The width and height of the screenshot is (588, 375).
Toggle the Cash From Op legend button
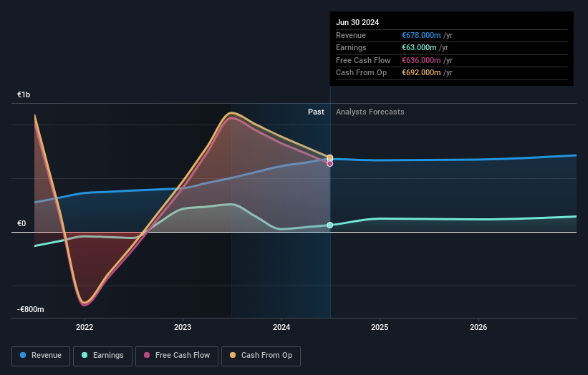[x=261, y=356]
